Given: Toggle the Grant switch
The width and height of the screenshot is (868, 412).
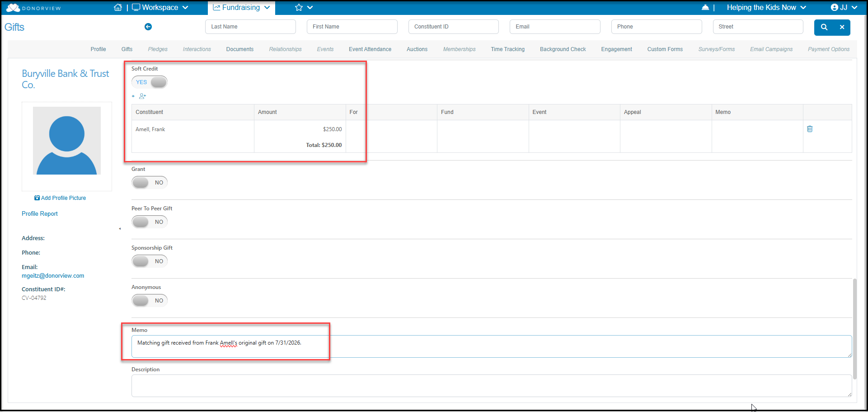Looking at the screenshot, I should 150,183.
